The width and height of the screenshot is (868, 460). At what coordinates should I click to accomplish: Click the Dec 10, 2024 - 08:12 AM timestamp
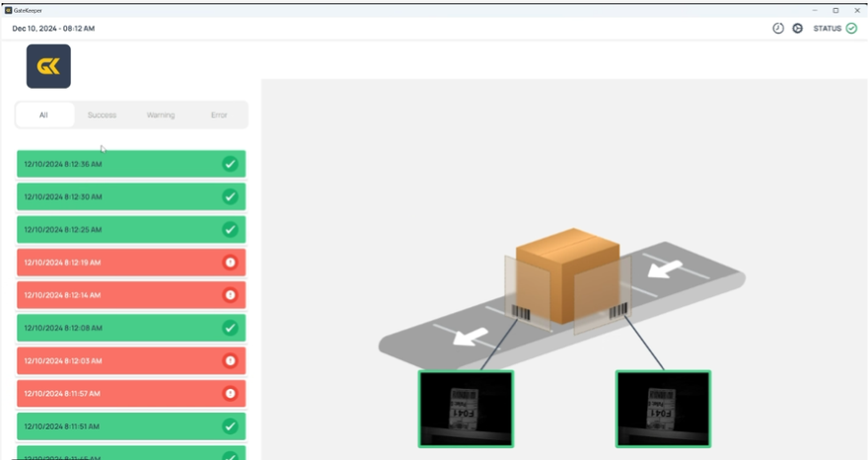click(x=53, y=29)
